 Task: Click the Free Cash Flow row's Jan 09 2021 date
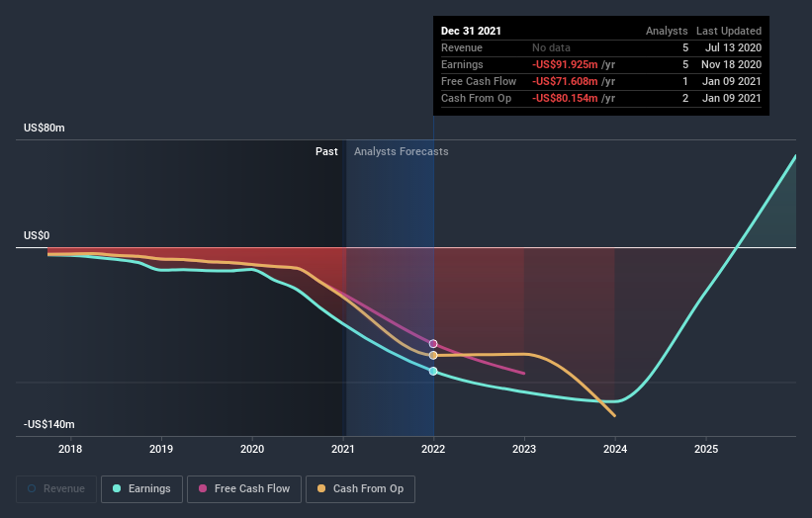[732, 81]
